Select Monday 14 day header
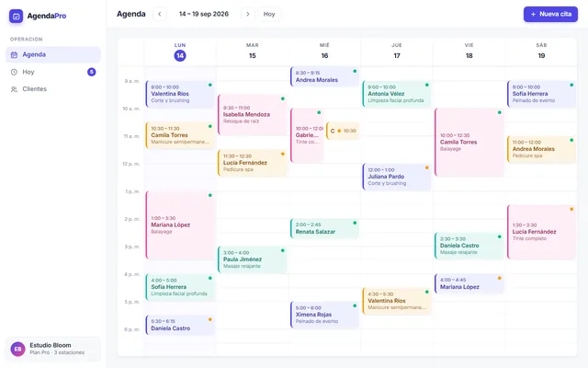This screenshot has height=368, width=588. 180,52
